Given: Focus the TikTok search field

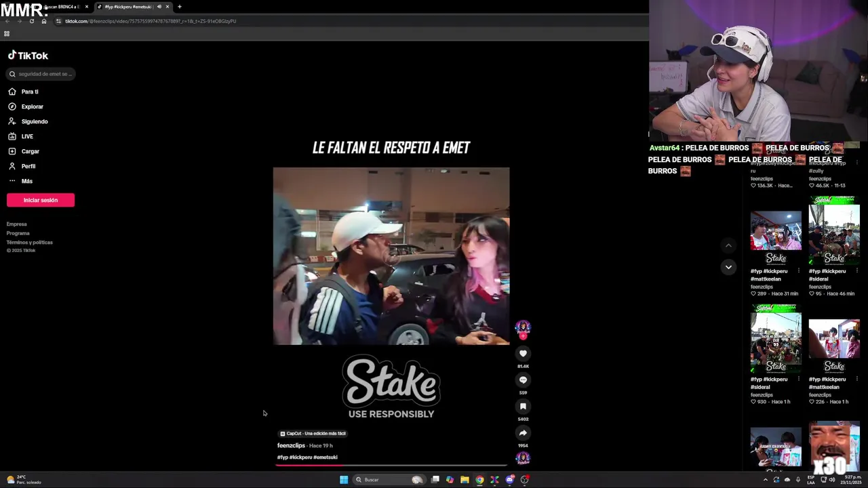Looking at the screenshot, I should (41, 74).
